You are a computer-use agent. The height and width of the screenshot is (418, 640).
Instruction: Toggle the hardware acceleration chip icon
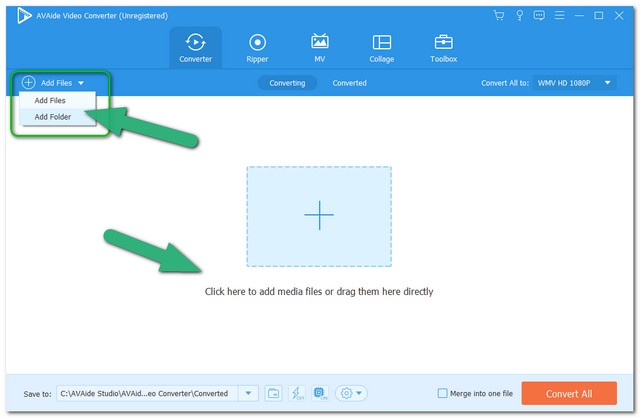tap(320, 394)
